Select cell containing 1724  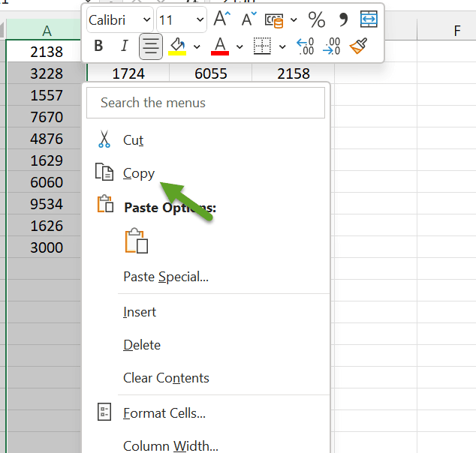[x=128, y=73]
